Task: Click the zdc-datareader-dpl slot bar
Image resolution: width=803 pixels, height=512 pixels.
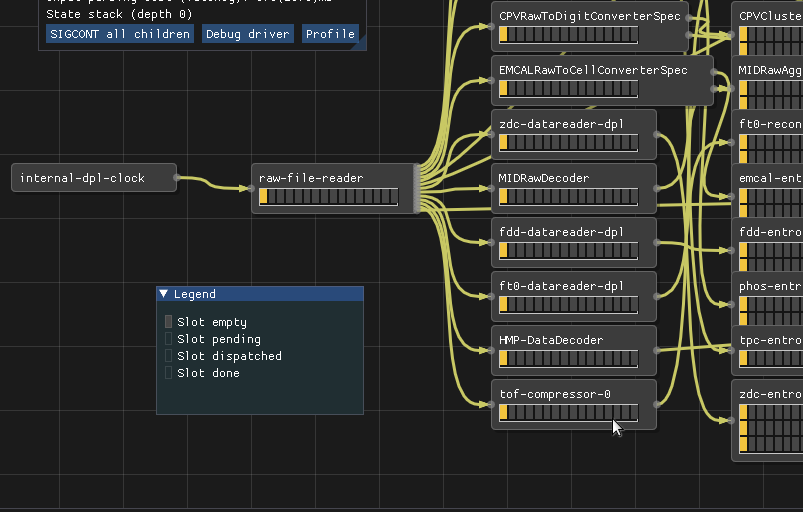Action: click(568, 142)
